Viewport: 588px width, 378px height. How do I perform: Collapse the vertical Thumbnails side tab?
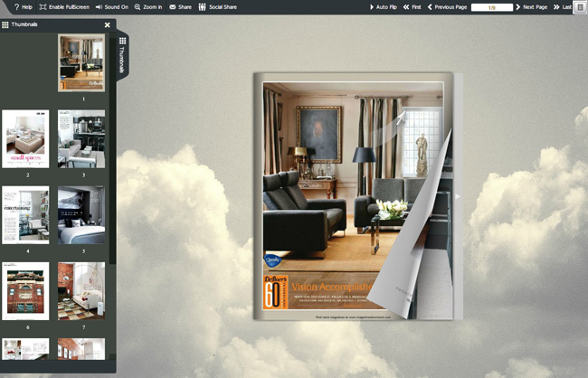coord(123,55)
